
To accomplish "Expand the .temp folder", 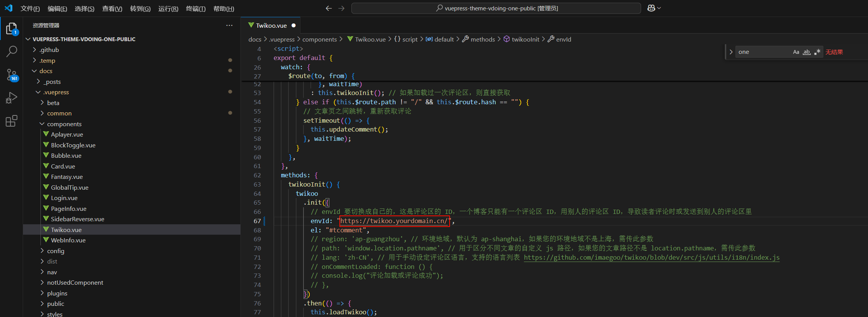I will coord(35,60).
